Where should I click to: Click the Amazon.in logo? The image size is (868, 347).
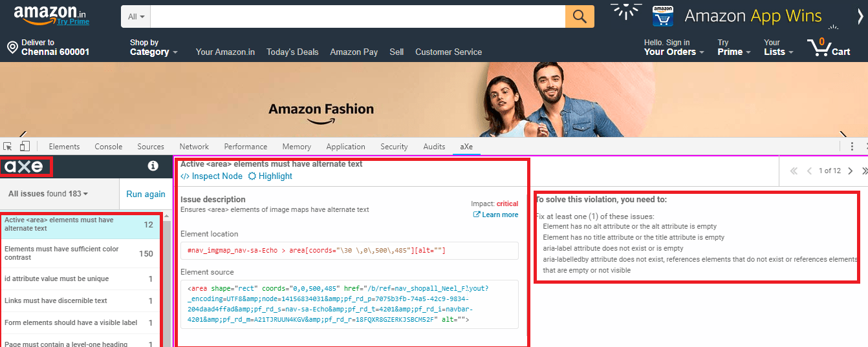pyautogui.click(x=51, y=15)
